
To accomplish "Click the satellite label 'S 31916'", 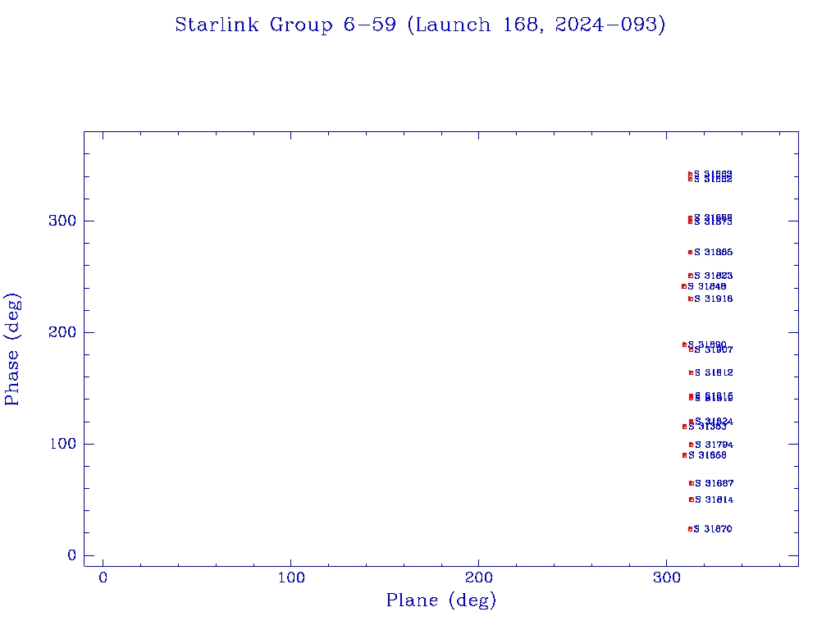I will pyautogui.click(x=714, y=299).
